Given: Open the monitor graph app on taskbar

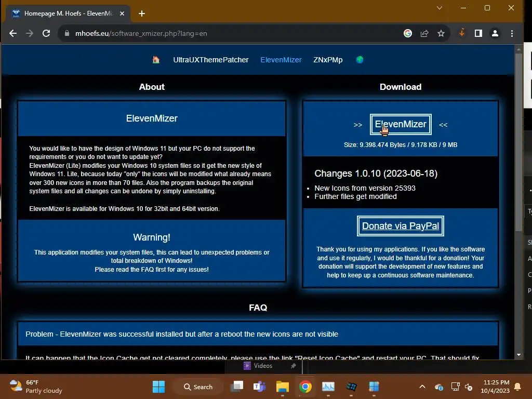Looking at the screenshot, I should (x=328, y=387).
